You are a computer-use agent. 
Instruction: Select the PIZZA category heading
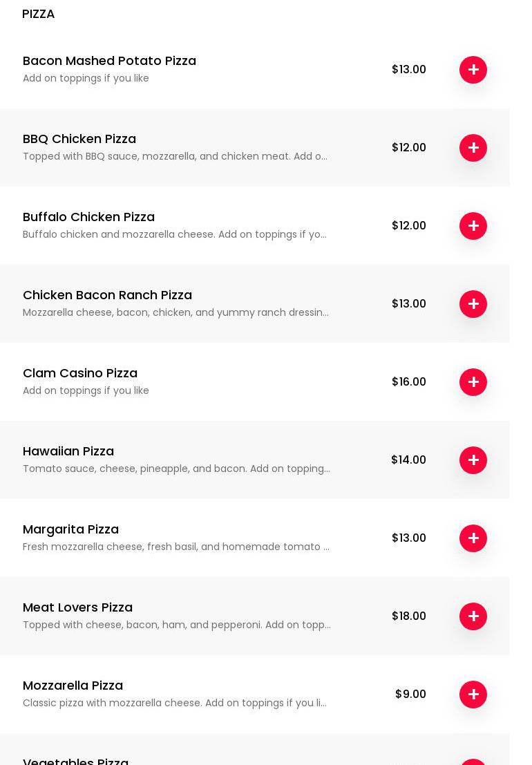pyautogui.click(x=39, y=14)
